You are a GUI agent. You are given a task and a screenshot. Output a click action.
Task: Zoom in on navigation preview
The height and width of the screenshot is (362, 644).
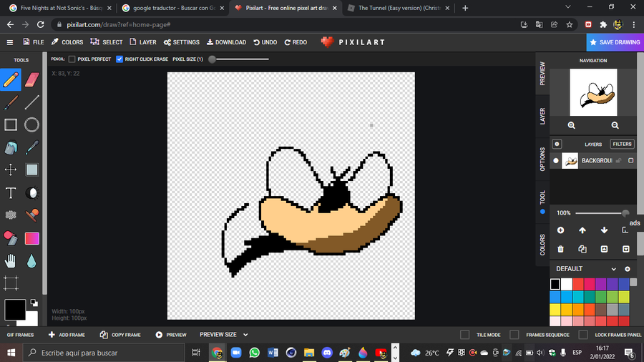click(x=571, y=126)
